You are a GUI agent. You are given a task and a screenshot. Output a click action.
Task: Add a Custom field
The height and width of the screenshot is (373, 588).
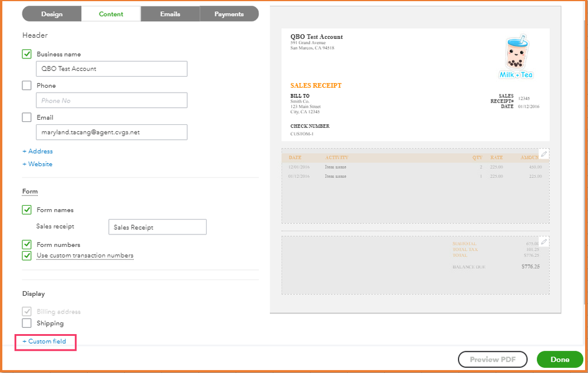(x=44, y=342)
